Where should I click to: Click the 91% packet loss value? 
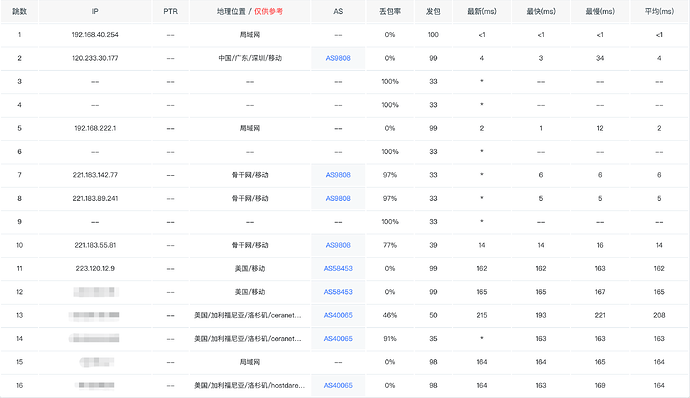(390, 339)
